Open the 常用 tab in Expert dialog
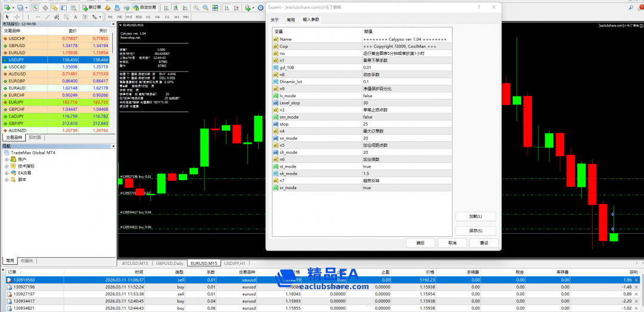Image resolution: width=644 pixels, height=312 pixels. tap(290, 20)
